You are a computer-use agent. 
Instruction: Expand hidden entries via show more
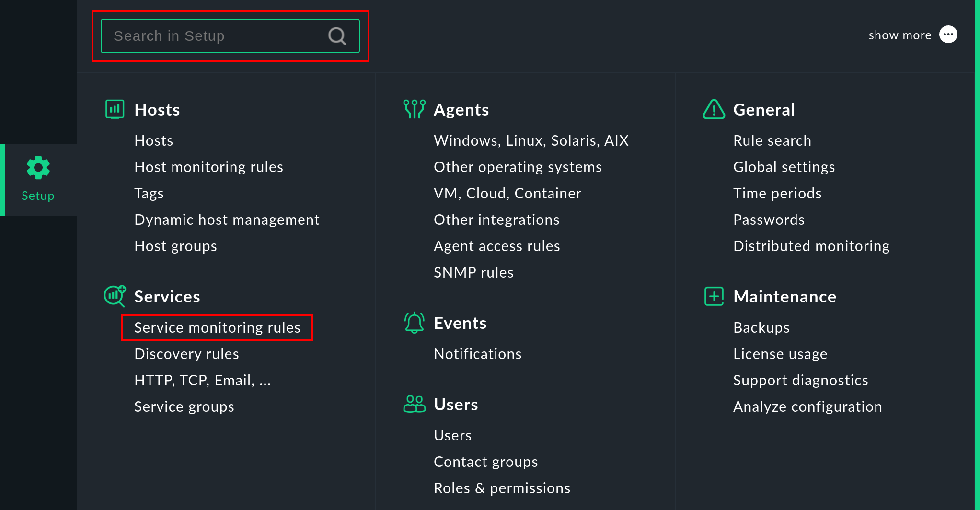tap(900, 35)
